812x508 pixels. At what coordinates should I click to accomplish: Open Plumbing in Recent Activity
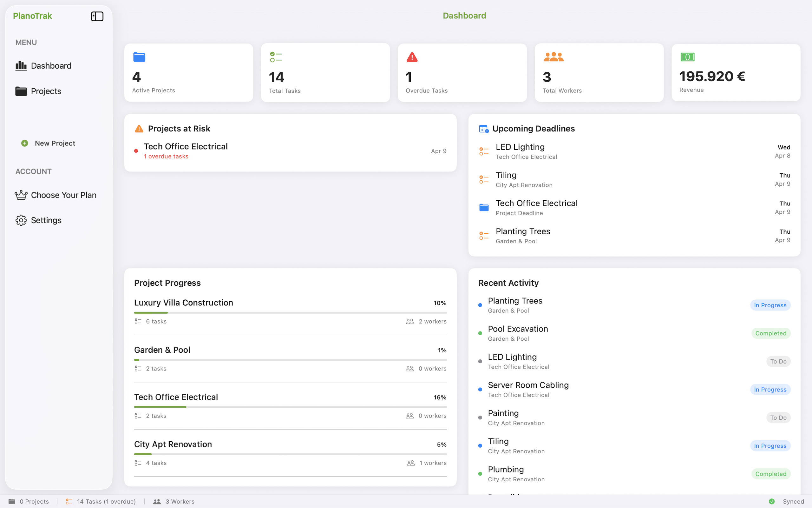tap(634, 474)
